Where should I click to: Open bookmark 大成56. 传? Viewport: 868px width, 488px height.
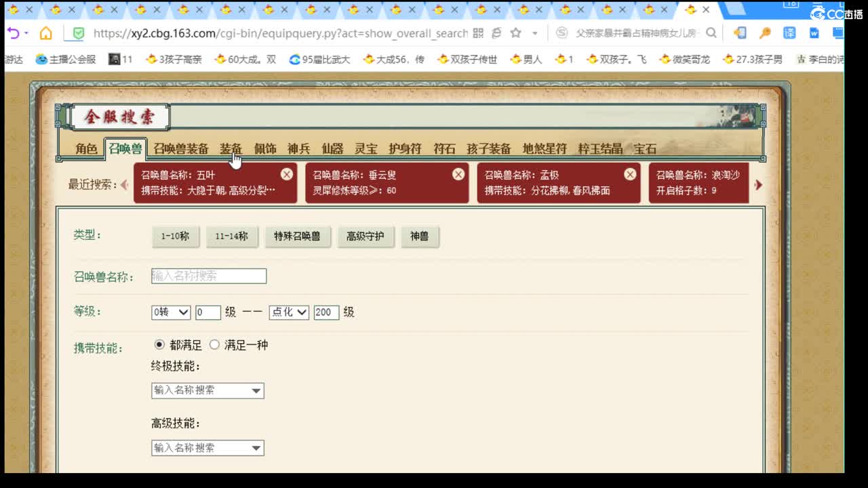(x=394, y=59)
